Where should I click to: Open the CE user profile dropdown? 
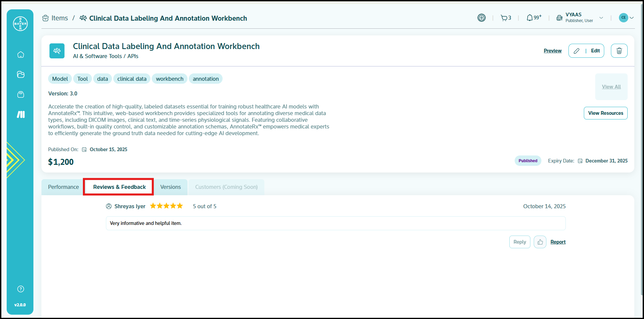pyautogui.click(x=626, y=18)
